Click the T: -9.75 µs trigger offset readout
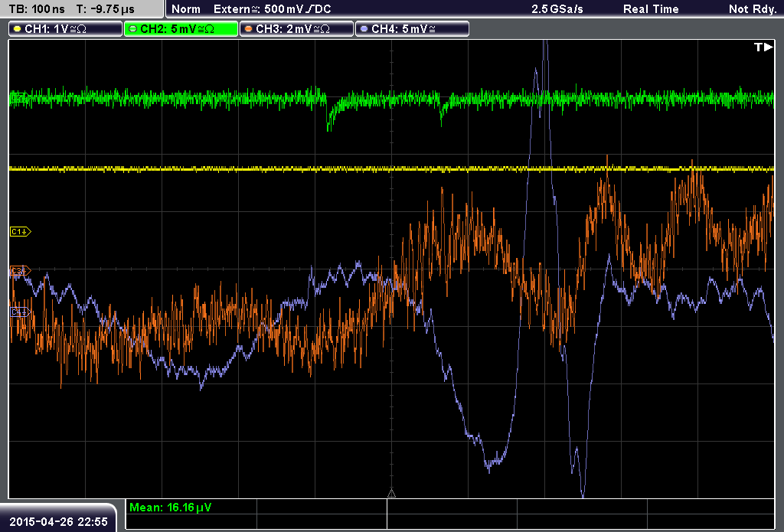The image size is (784, 532). click(x=106, y=9)
